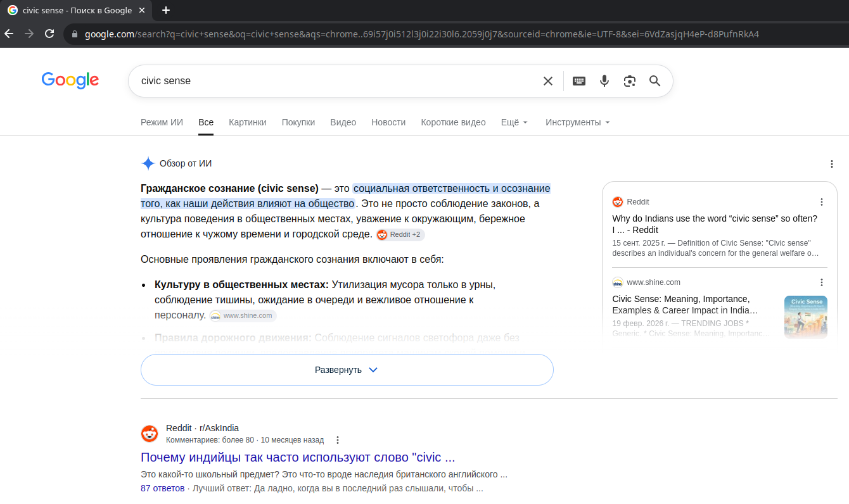
Task: Open the Инструменты dropdown
Action: click(x=578, y=122)
